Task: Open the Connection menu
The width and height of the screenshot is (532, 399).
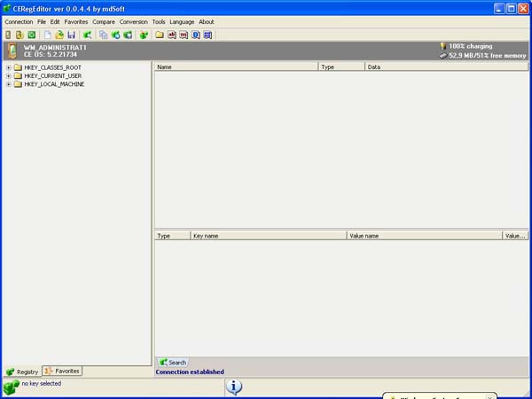Action: click(19, 21)
